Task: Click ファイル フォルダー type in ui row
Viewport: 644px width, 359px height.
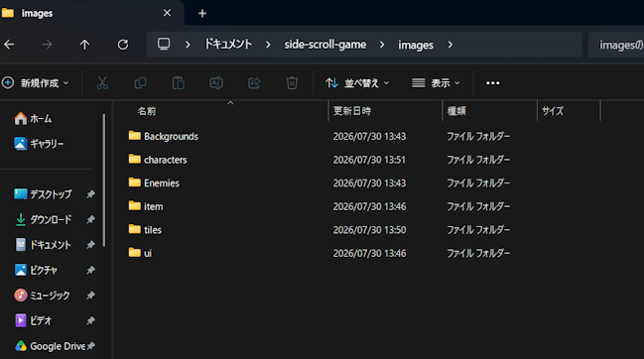Action: coord(478,253)
